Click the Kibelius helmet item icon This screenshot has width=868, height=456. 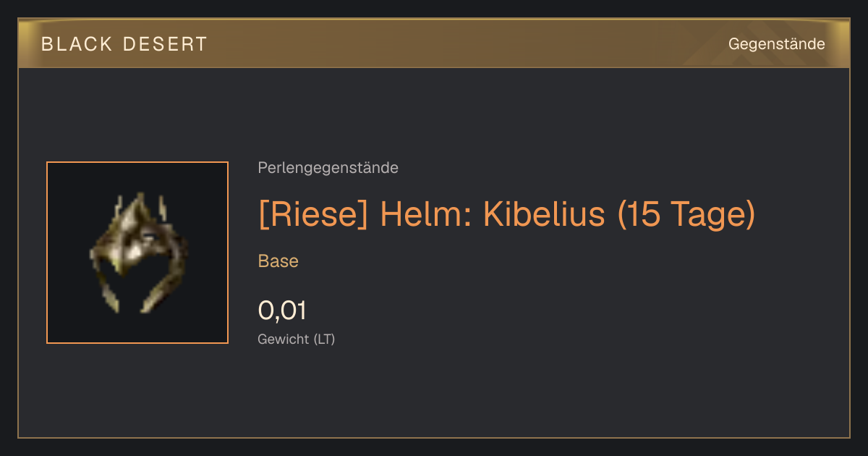137,253
